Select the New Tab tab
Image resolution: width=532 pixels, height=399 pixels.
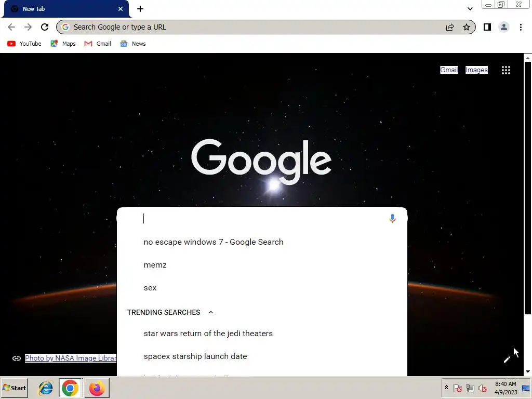coord(66,9)
